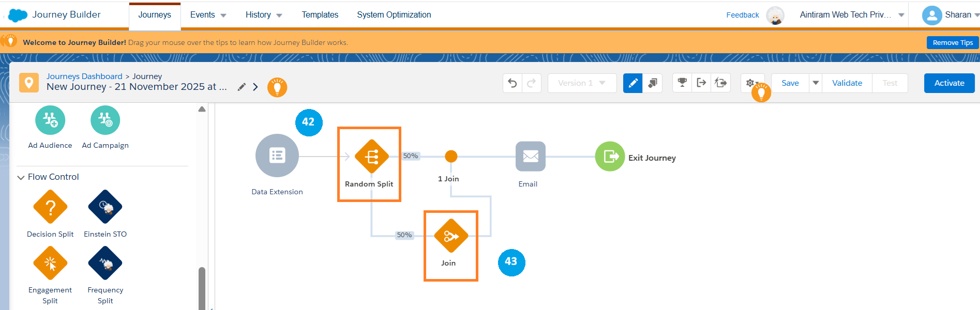Select the Decision Split icon in palette

50,207
